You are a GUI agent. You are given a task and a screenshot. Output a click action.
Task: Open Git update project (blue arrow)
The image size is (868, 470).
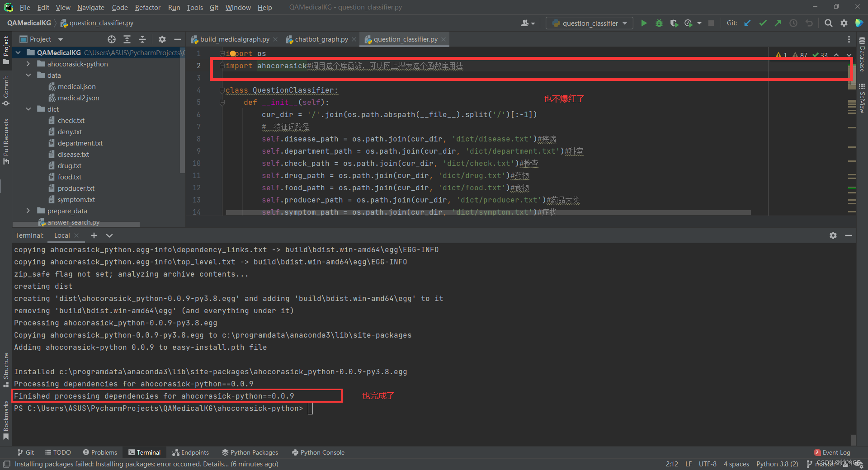(747, 23)
